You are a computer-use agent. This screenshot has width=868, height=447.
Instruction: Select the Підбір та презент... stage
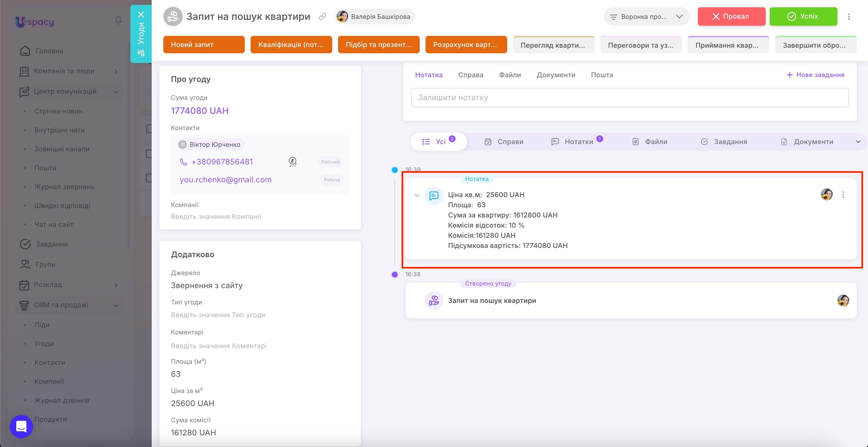click(379, 44)
